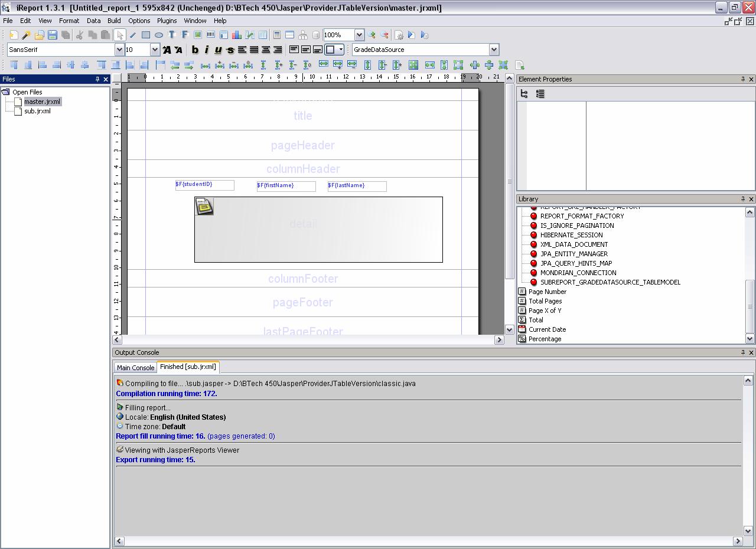The height and width of the screenshot is (549, 756).
Task: Open the 100% zoom level dropdown
Action: (x=359, y=35)
